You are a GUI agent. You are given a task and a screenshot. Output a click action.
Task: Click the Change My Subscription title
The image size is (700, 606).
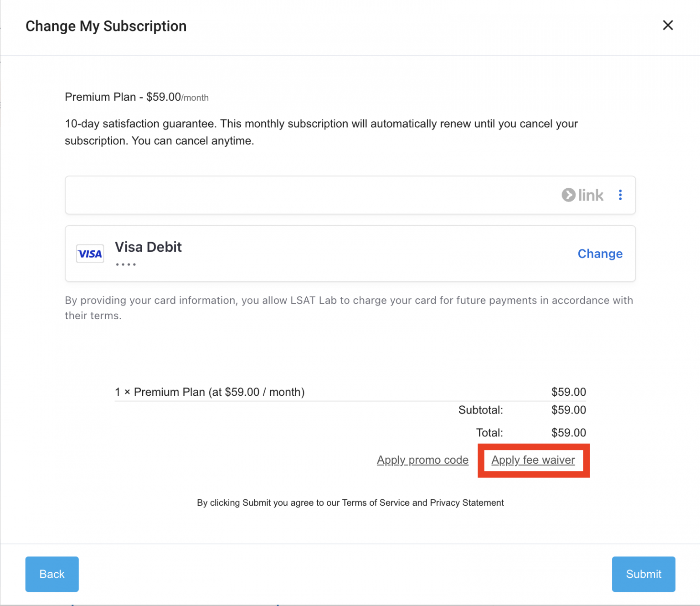tap(106, 26)
